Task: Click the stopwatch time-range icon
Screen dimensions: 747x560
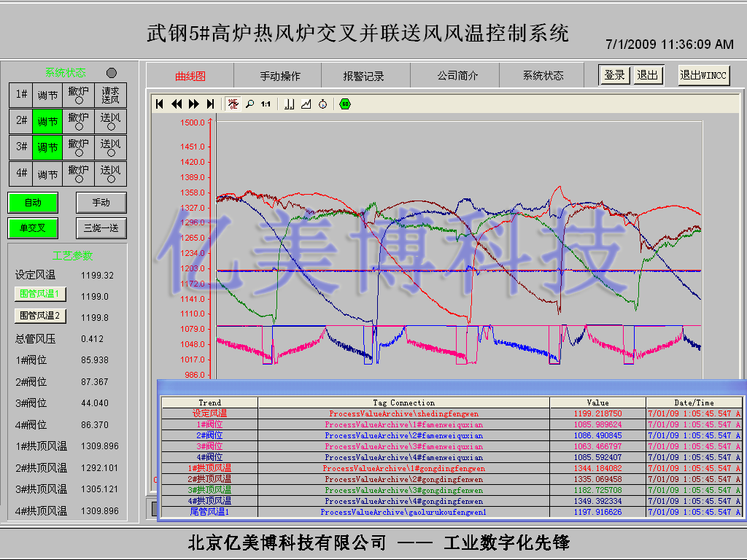Action: tap(322, 104)
